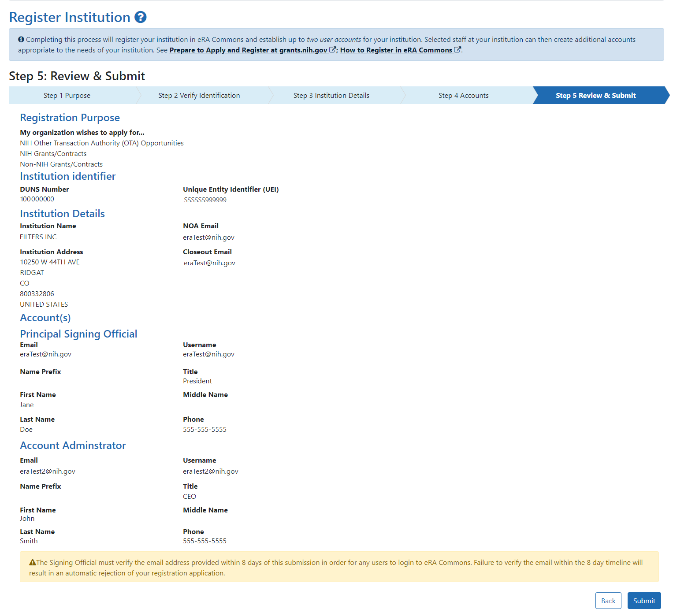
Task: Open Prepare to Apply and Register link
Action: click(x=248, y=50)
